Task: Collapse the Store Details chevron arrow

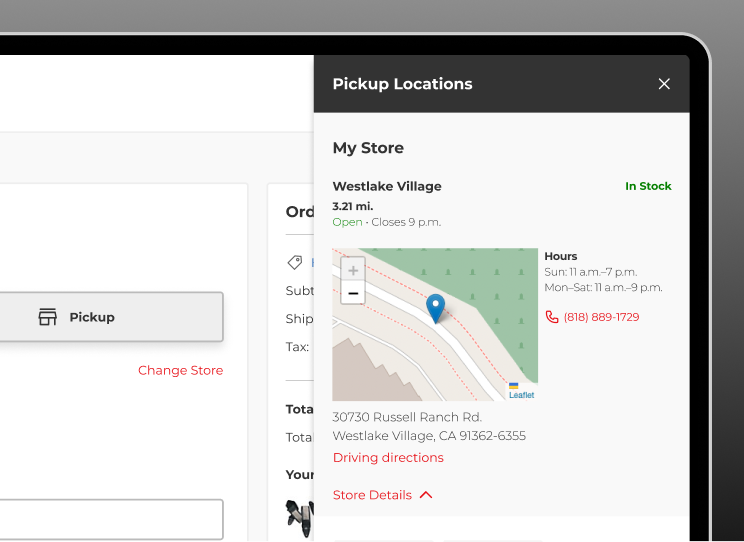Action: click(x=426, y=495)
